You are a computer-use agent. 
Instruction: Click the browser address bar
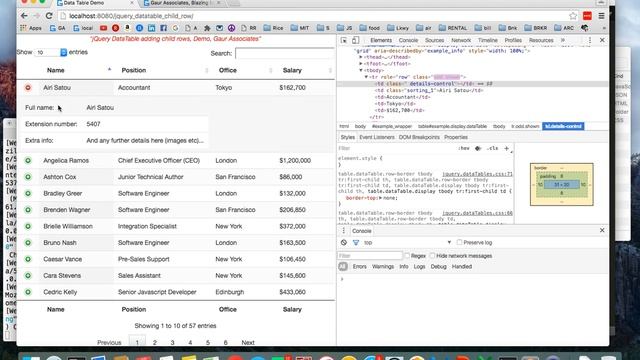coord(314,16)
